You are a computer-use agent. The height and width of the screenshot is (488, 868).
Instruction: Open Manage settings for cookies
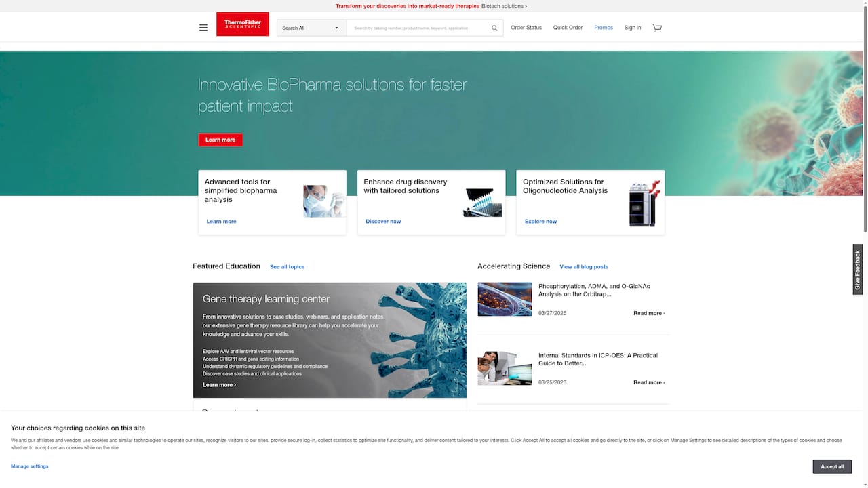[29, 466]
